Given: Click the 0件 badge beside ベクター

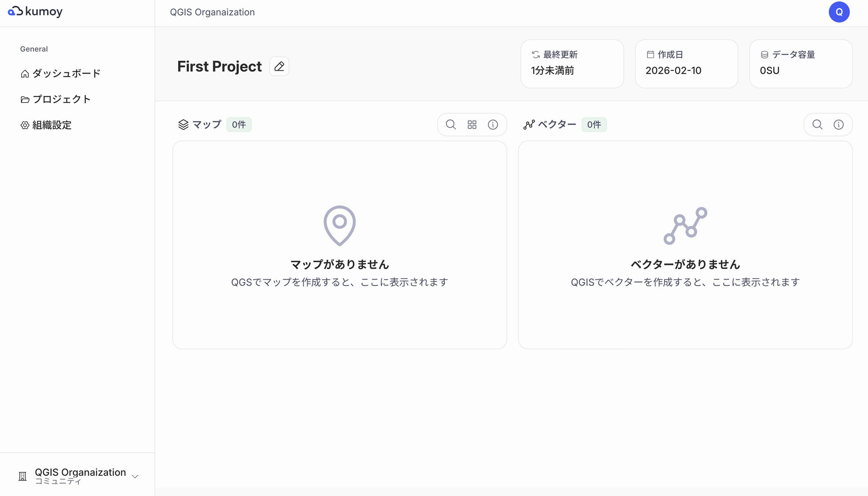Looking at the screenshot, I should click(594, 124).
